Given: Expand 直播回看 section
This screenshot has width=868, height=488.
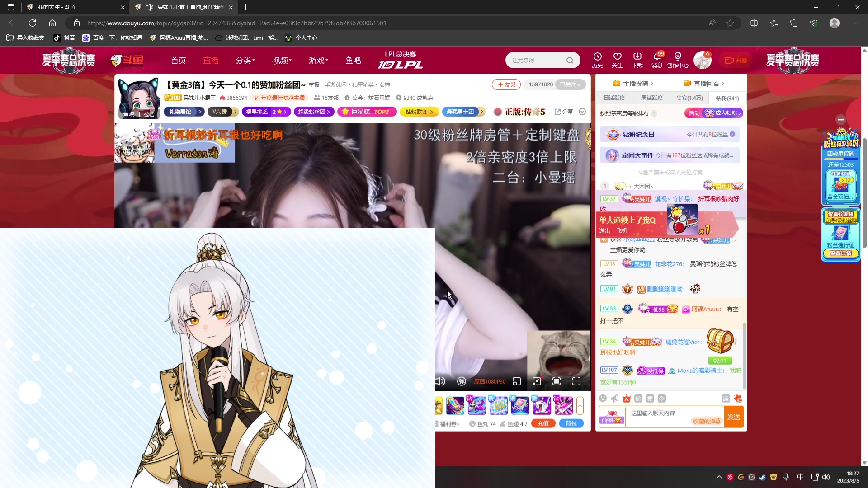Looking at the screenshot, I should (704, 84).
